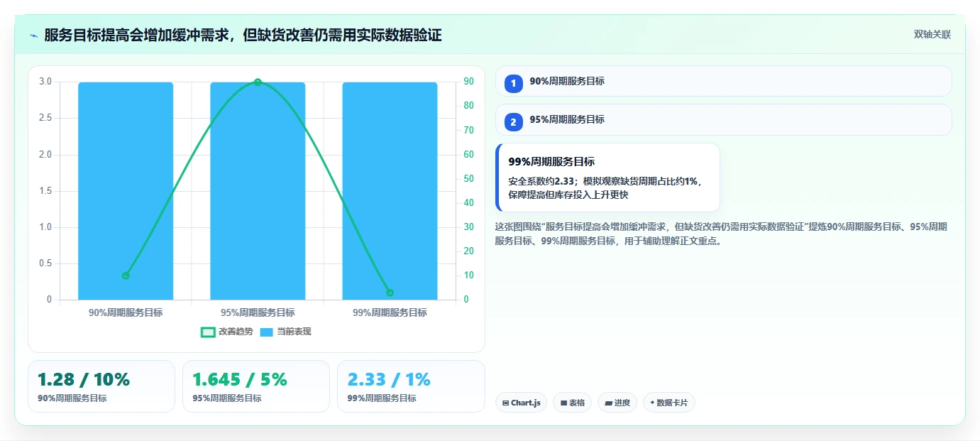The width and height of the screenshot is (980, 441).
Task: Toggle the 当前表现 legend item
Action: click(x=285, y=332)
